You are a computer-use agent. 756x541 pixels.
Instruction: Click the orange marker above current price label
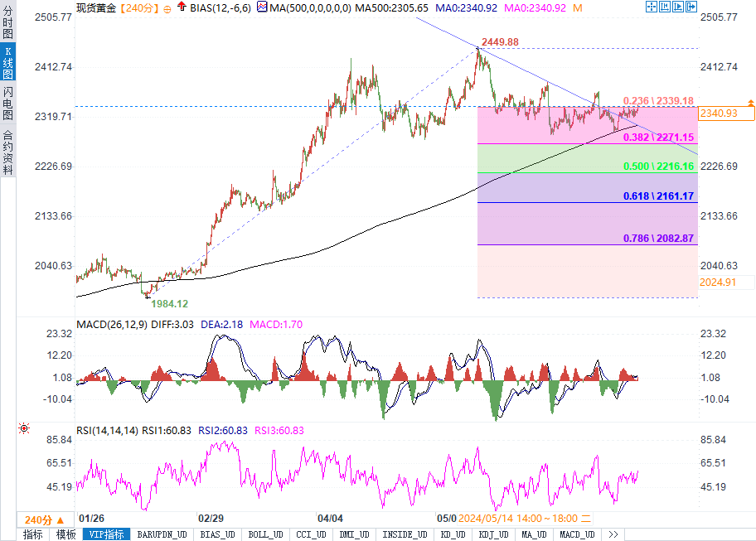(751, 103)
